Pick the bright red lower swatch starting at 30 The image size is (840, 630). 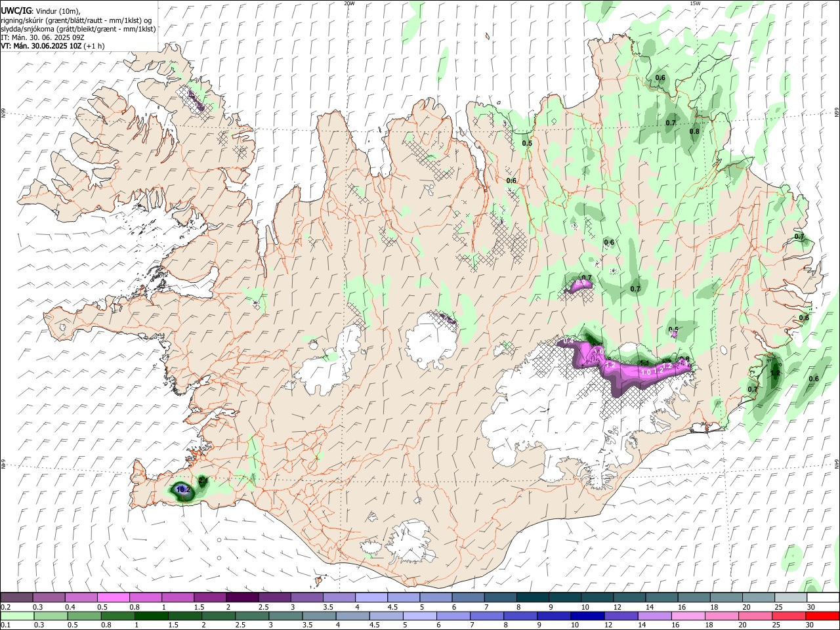pyautogui.click(x=822, y=616)
